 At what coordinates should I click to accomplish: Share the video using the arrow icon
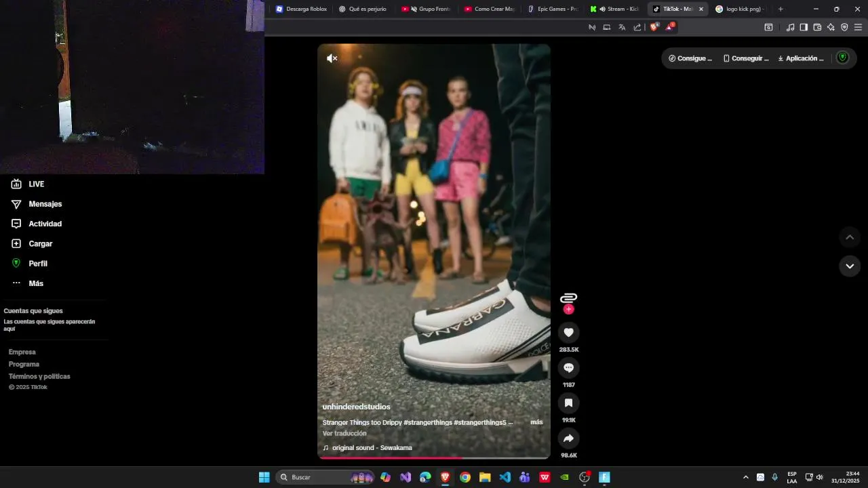(568, 438)
